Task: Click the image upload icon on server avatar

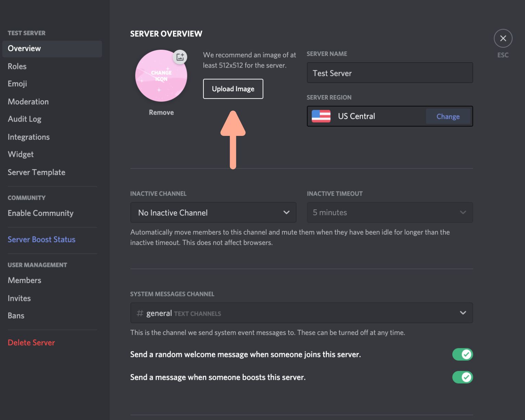Action: tap(180, 57)
